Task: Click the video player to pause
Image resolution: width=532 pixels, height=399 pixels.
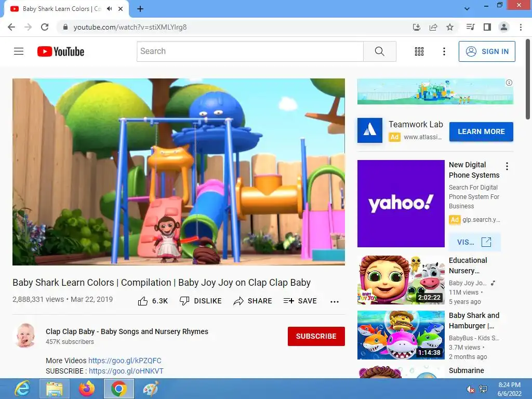Action: 179,171
